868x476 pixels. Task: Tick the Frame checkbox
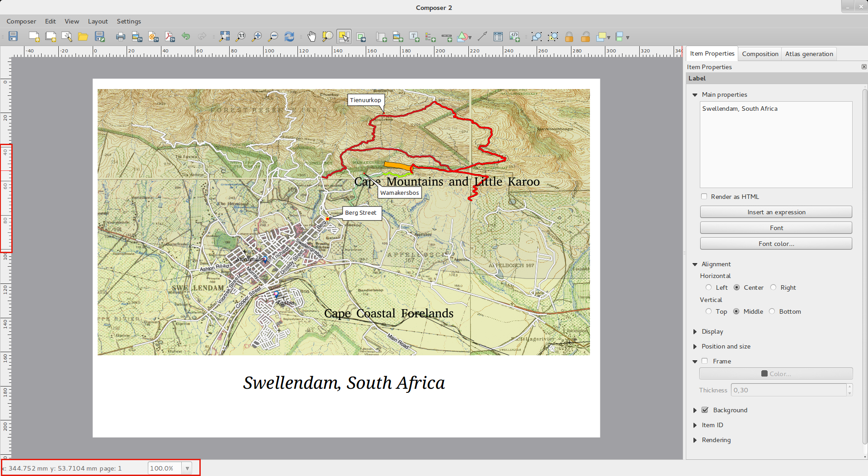coord(704,361)
